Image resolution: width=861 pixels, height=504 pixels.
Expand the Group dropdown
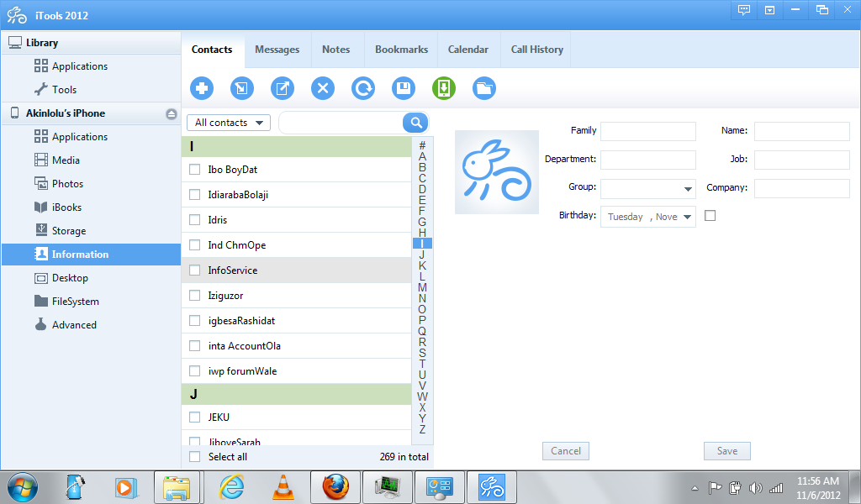coord(688,189)
